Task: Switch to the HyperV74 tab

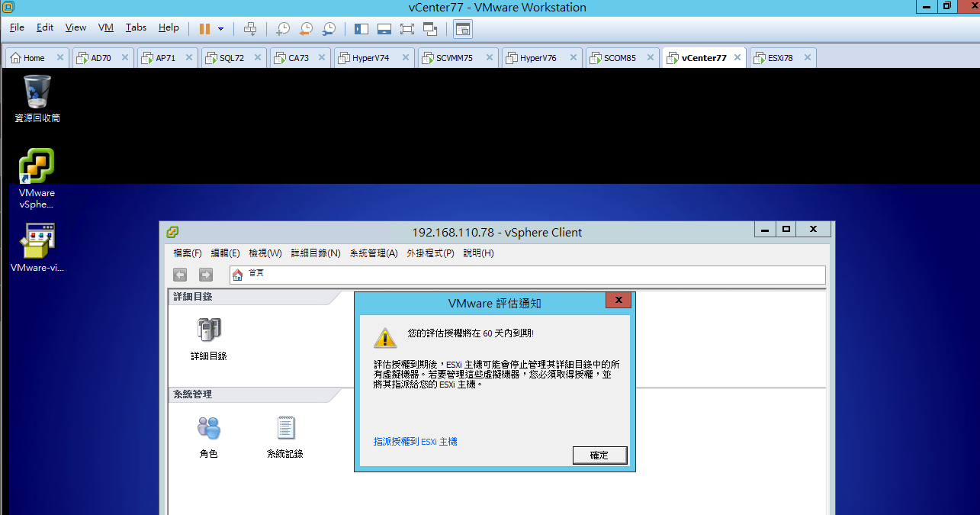Action: [374, 58]
